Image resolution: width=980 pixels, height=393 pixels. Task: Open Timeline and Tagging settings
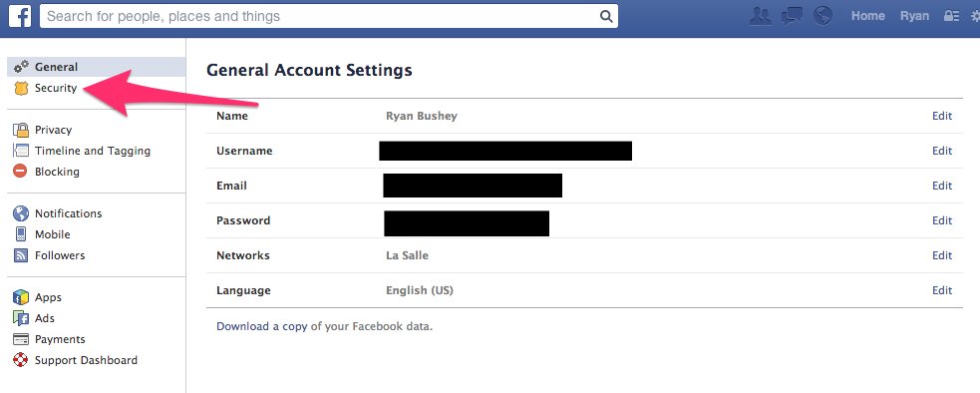tap(93, 151)
